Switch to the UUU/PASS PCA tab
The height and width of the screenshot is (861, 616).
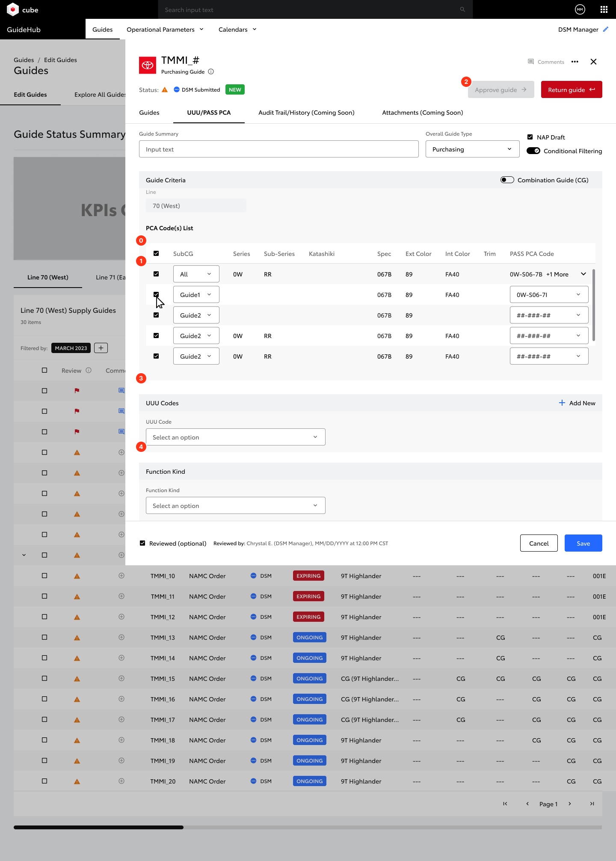pos(209,113)
